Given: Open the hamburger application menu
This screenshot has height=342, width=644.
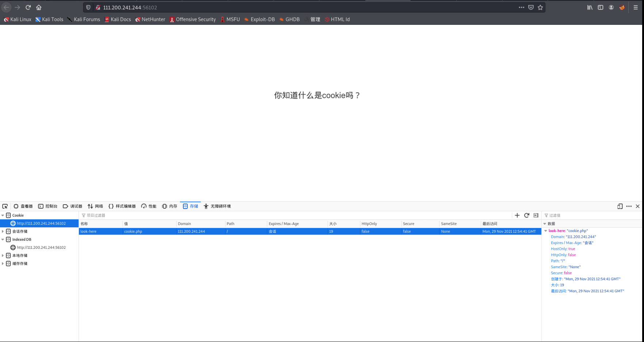Looking at the screenshot, I should [x=636, y=7].
